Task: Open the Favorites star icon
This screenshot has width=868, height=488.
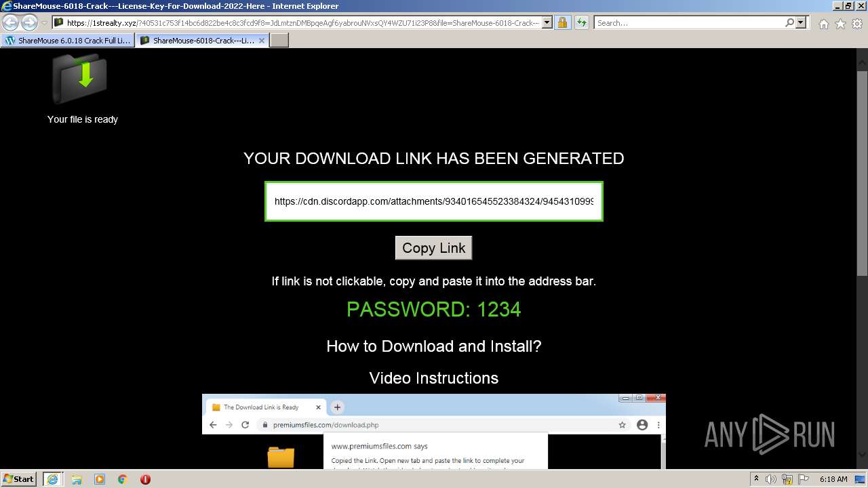Action: [840, 24]
